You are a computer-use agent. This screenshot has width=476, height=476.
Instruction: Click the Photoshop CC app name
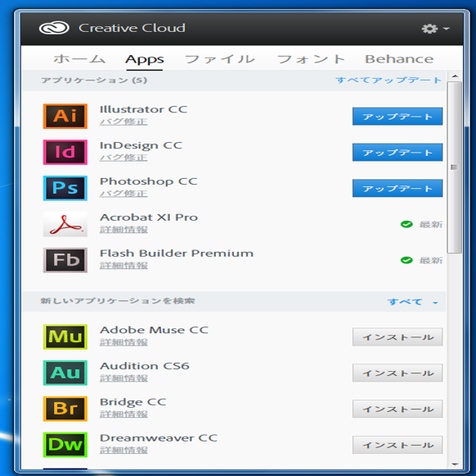coord(149,181)
